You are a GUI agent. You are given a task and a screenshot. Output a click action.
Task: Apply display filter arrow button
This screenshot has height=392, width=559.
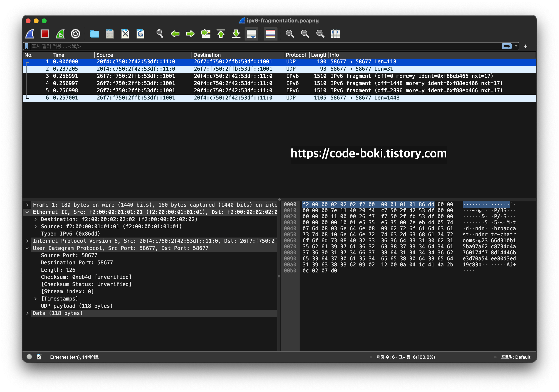tap(507, 46)
